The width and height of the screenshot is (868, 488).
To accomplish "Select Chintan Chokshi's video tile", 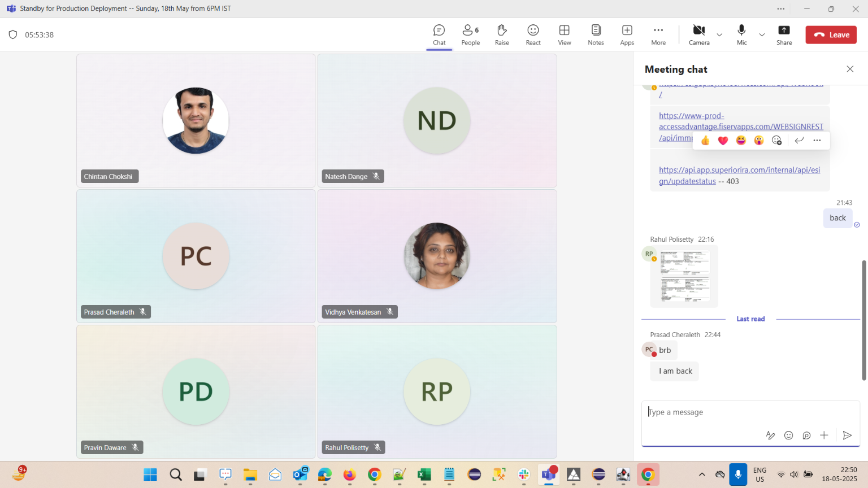I will pos(196,120).
